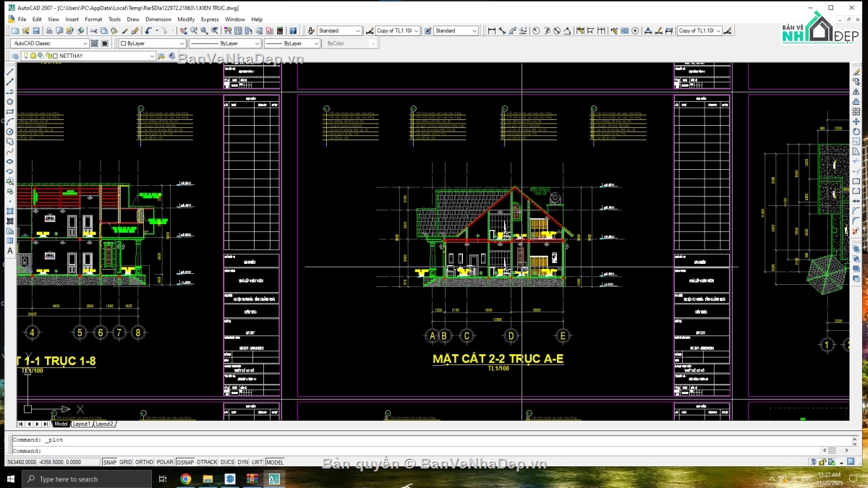Select the Revision Cloud tool
868x488 pixels.
10,142
